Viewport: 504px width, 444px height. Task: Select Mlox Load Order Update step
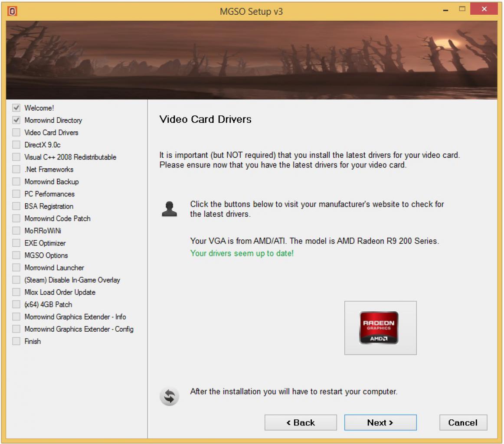[x=60, y=292]
